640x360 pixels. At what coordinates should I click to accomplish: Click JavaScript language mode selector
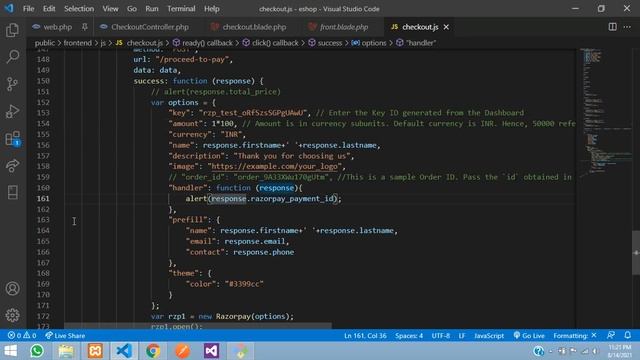click(489, 336)
